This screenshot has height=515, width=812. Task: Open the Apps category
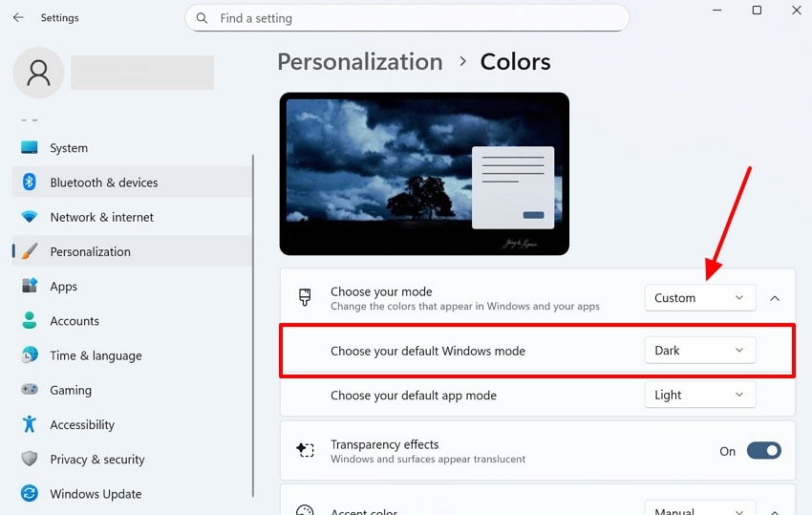tap(132, 286)
